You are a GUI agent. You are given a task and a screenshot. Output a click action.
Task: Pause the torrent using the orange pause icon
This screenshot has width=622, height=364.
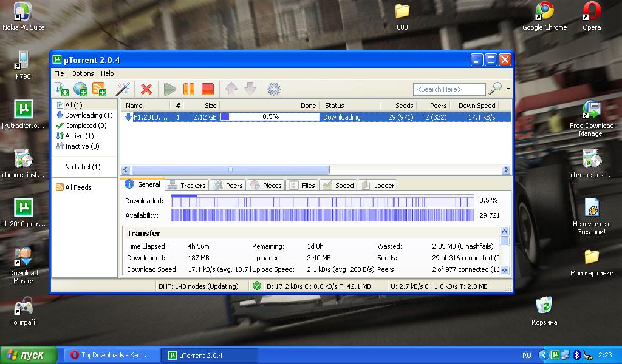pos(189,89)
